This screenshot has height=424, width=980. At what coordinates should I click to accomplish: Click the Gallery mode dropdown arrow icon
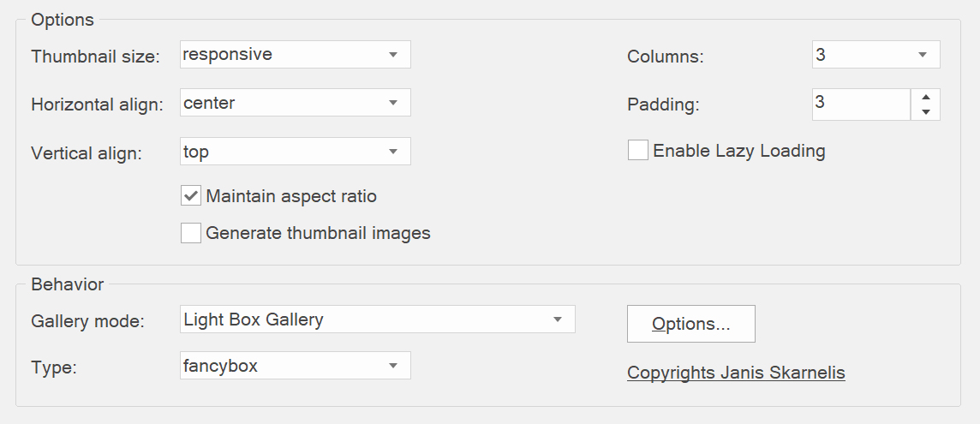point(557,319)
